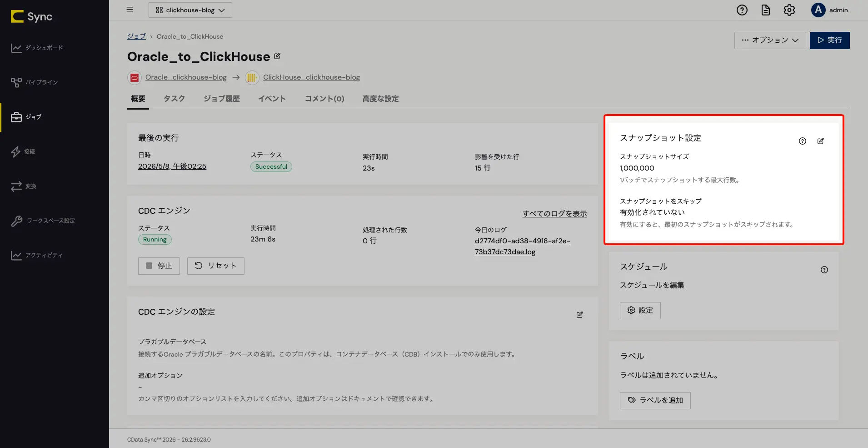This screenshot has height=448, width=868.
Task: Click the Running status badge
Action: coord(155,240)
